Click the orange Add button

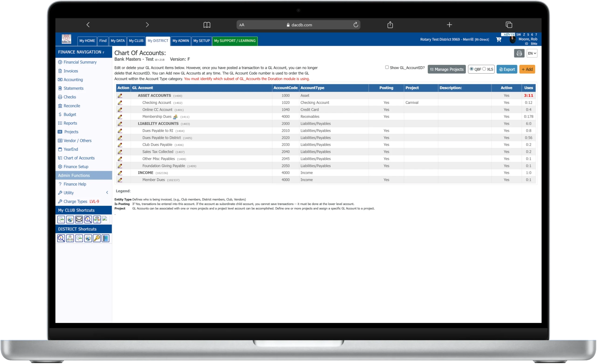[x=527, y=69]
